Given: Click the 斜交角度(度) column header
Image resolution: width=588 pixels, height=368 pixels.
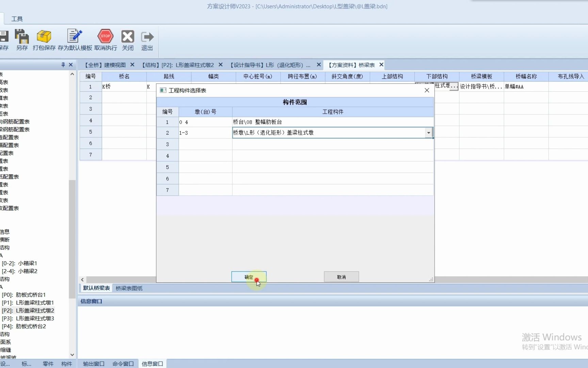Looking at the screenshot, I should click(347, 76).
